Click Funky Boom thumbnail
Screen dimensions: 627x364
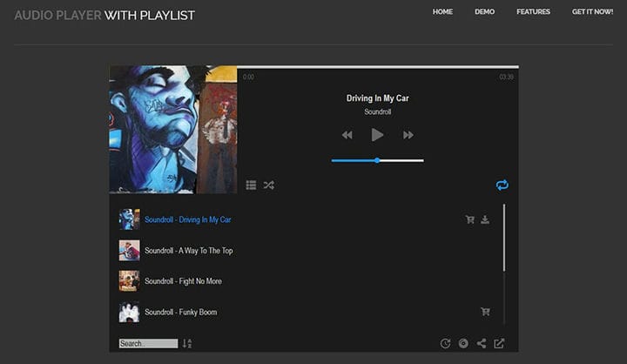pos(129,312)
